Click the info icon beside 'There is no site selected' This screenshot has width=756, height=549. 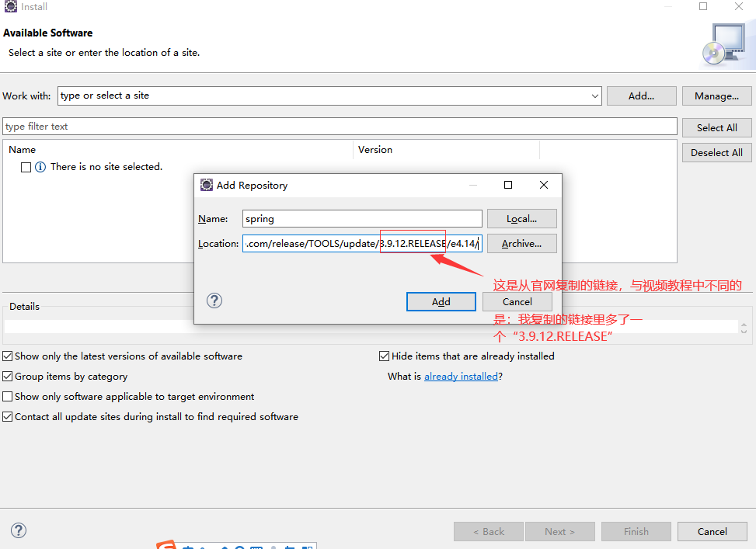[40, 167]
